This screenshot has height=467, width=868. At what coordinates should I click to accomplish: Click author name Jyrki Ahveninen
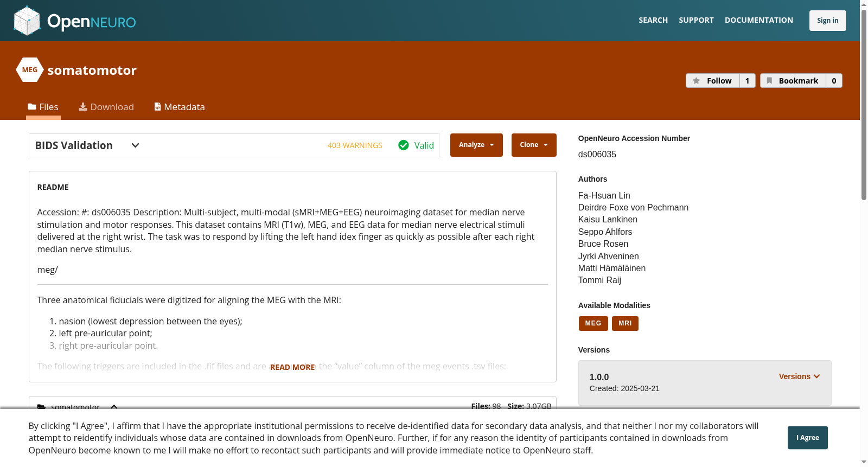click(x=609, y=256)
